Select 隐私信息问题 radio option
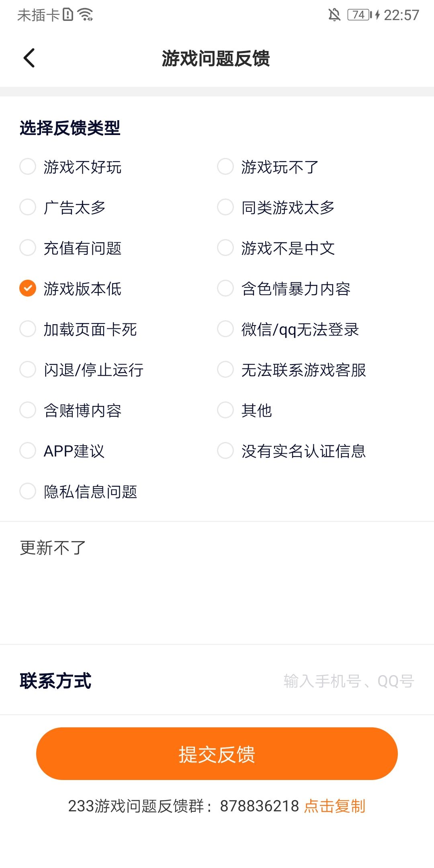Screen dimensions: 434x868 point(28,491)
